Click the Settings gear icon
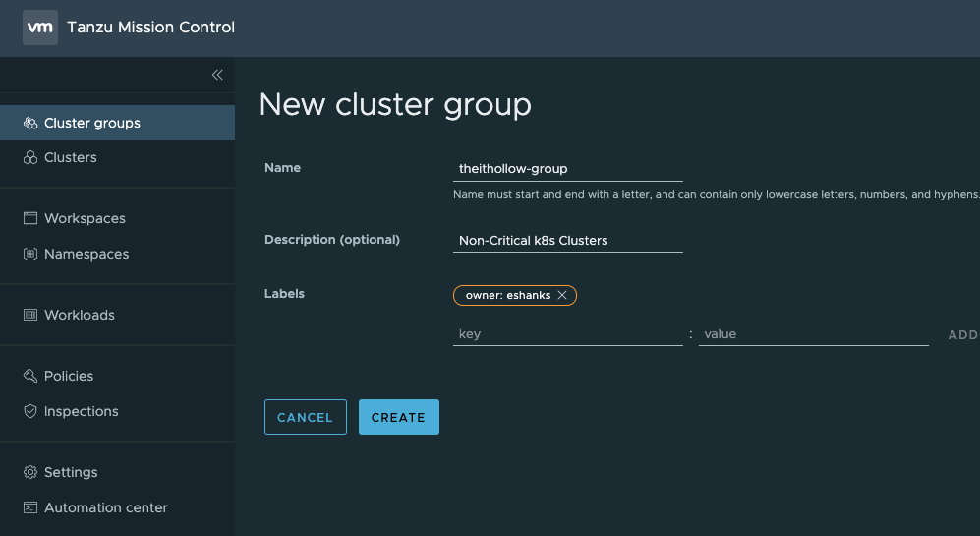This screenshot has height=536, width=980. 30,472
